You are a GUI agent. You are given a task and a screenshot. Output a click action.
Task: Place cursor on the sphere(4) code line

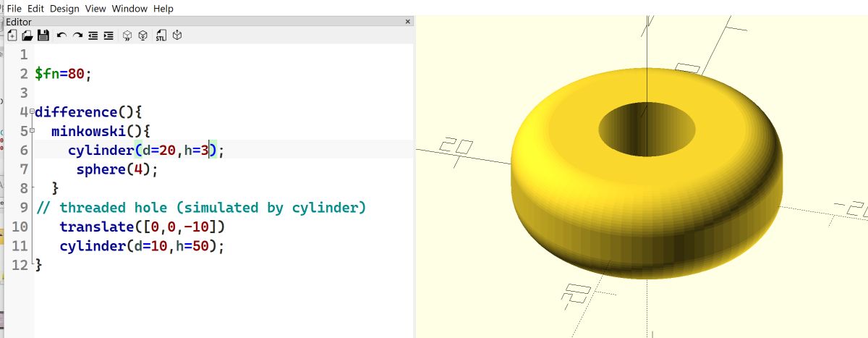pyautogui.click(x=116, y=169)
